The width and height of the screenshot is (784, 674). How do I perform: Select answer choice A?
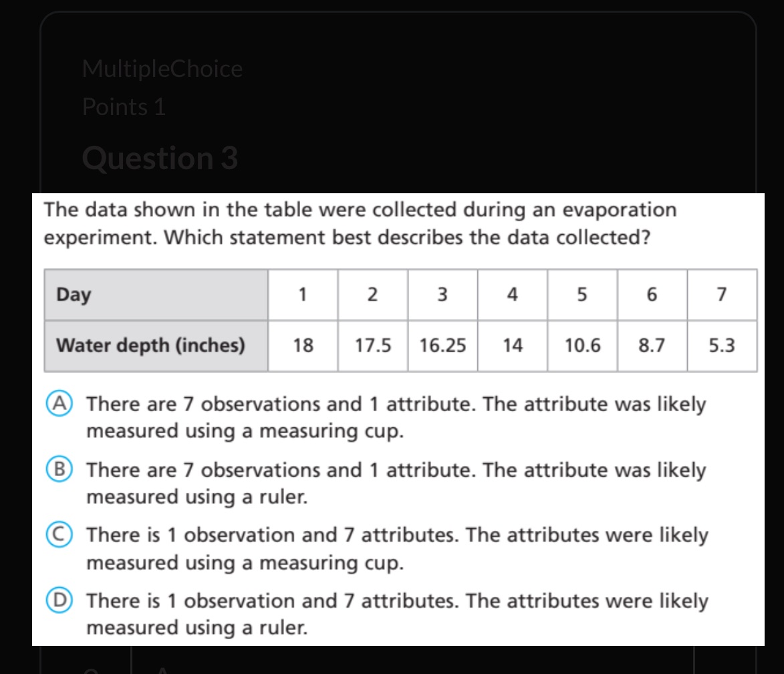pos(394,417)
